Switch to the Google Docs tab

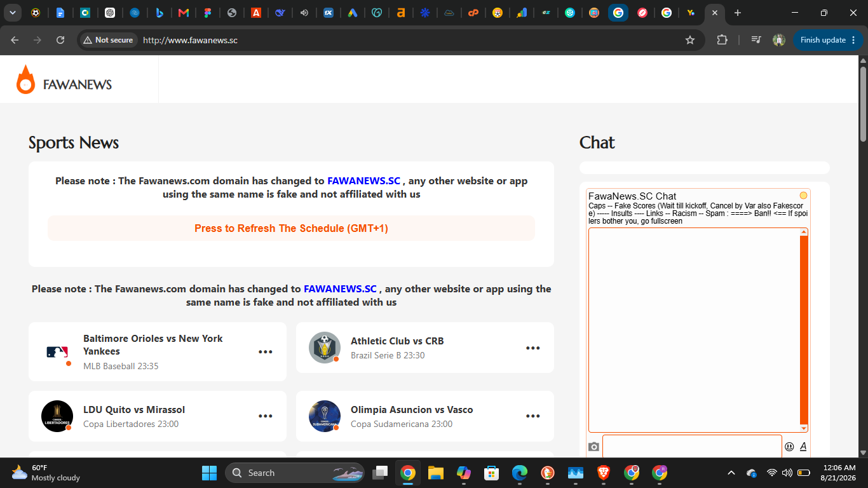click(60, 13)
